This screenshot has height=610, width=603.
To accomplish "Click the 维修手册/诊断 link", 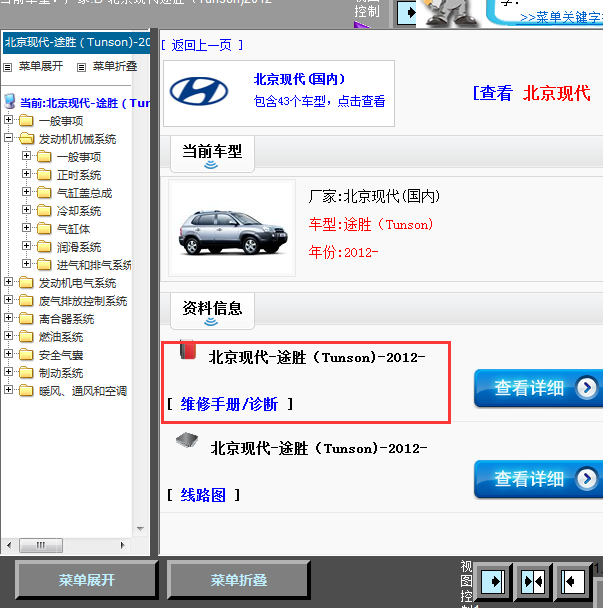I will (229, 405).
